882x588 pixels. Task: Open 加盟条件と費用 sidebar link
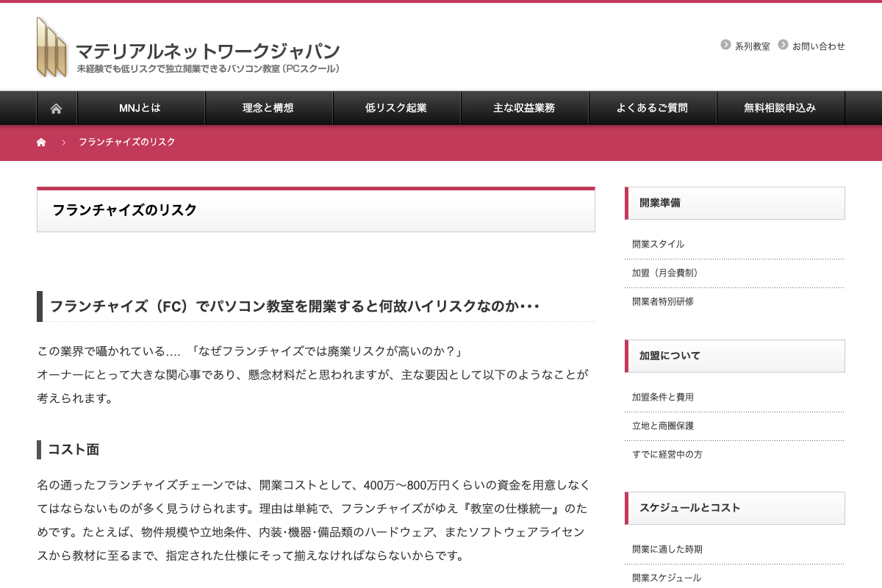pos(663,397)
